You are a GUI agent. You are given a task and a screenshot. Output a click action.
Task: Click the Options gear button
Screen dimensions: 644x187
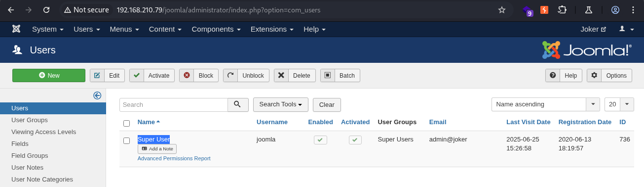[x=609, y=76]
